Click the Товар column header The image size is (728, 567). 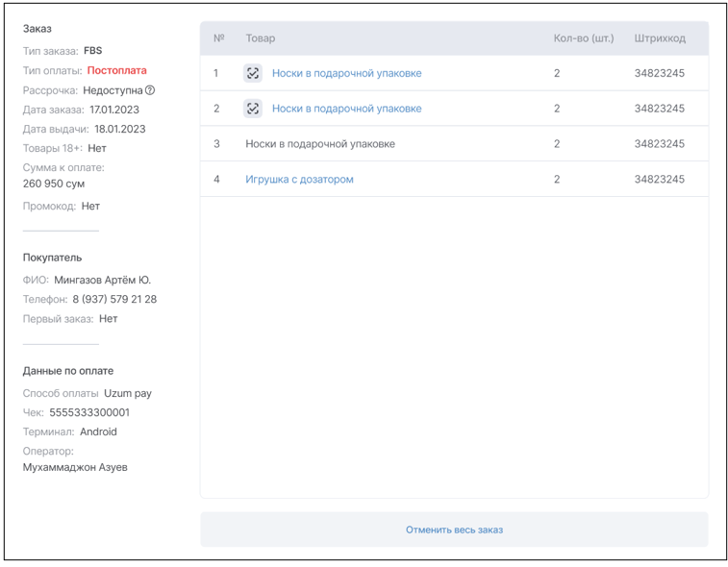click(x=260, y=38)
